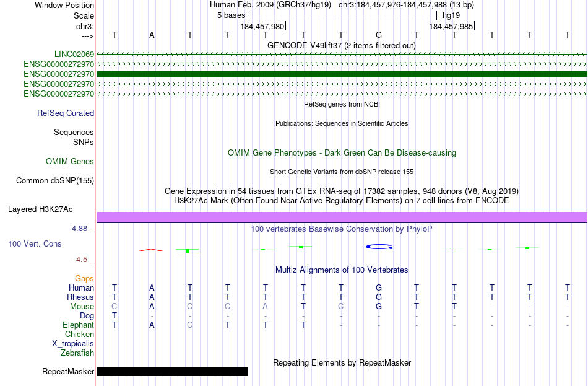Click coordinate marker 184,457,980

[x=262, y=26]
